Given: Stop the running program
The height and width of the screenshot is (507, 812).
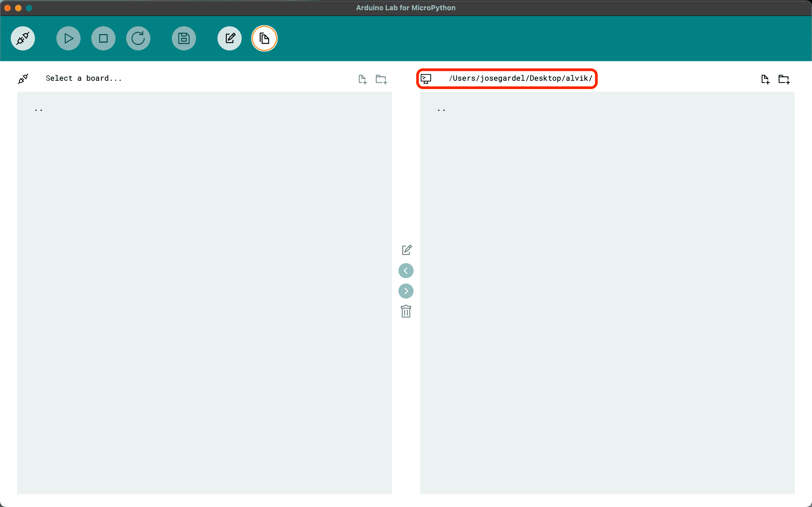Looking at the screenshot, I should coord(103,38).
